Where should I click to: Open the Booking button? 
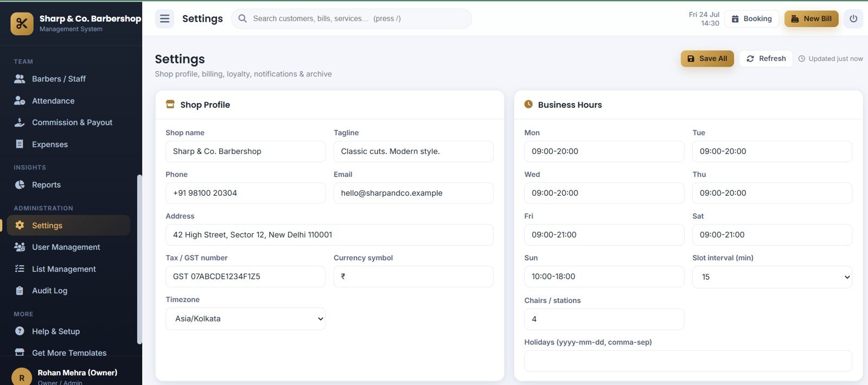pos(752,18)
